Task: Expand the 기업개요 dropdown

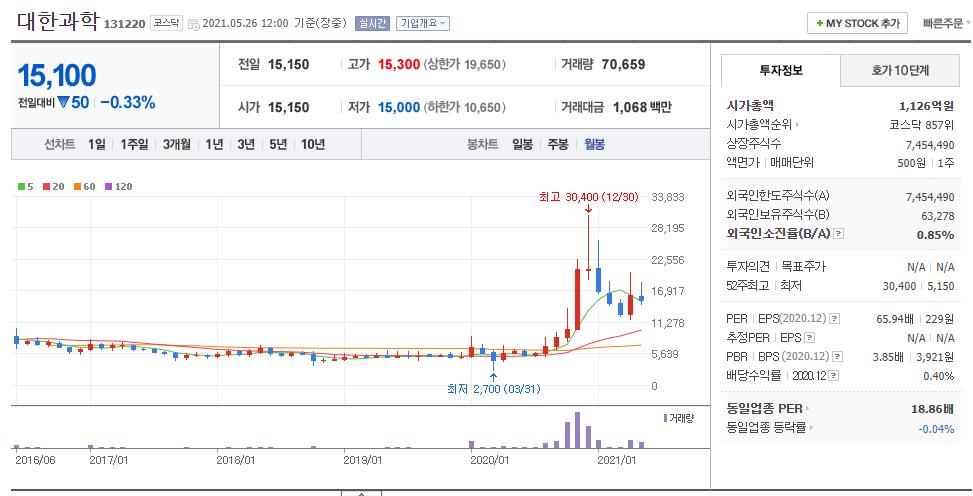Action: [x=423, y=23]
